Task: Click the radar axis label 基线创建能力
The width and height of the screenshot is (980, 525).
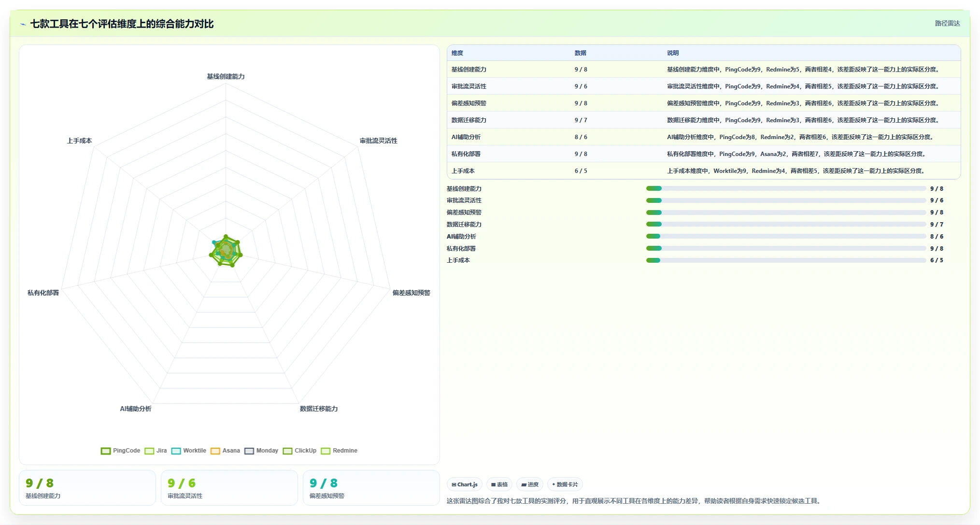Action: [x=226, y=76]
